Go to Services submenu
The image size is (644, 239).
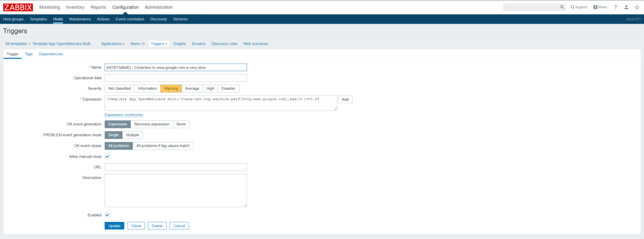[180, 19]
